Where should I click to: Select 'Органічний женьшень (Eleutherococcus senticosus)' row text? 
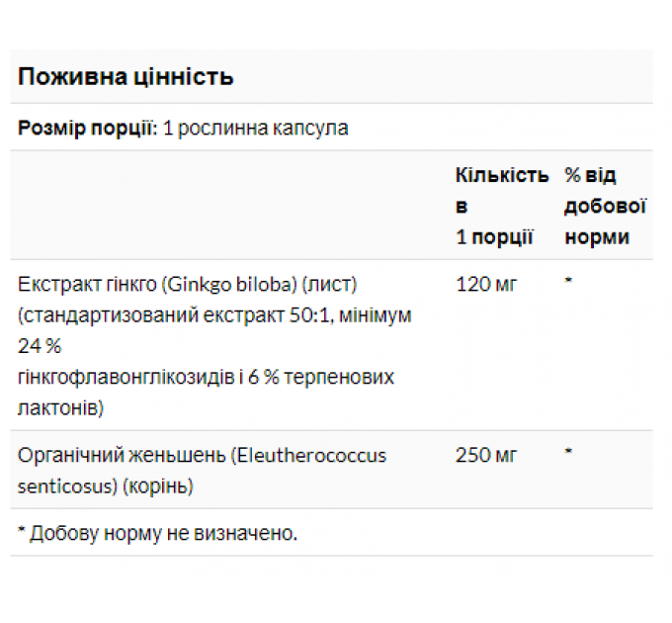click(x=202, y=471)
